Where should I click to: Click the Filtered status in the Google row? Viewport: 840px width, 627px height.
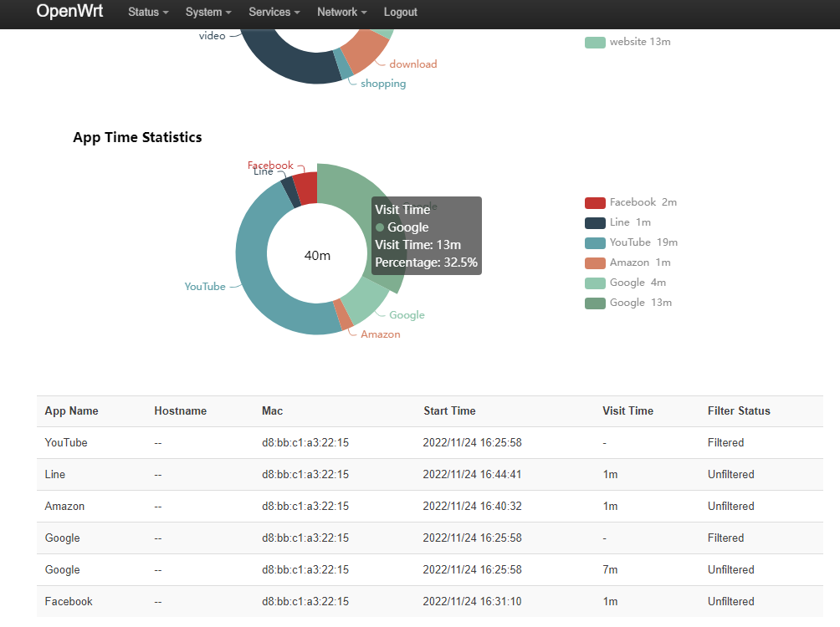point(726,538)
